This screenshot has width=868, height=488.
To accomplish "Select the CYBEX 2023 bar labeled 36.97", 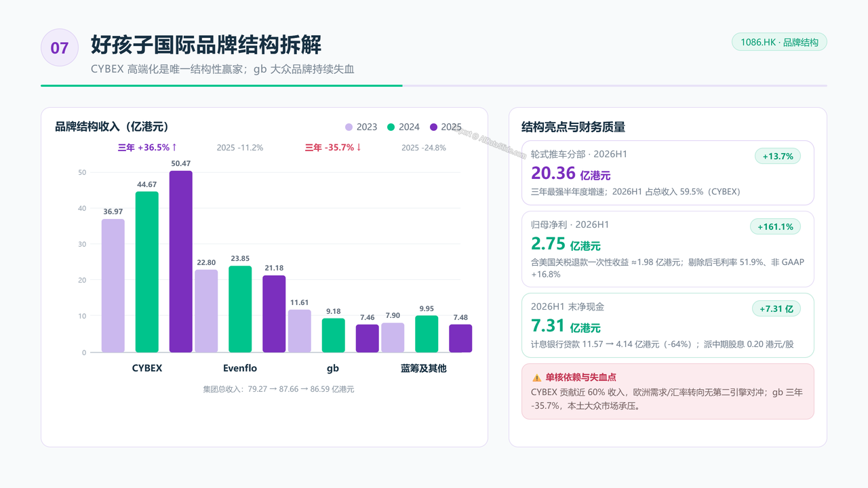I will (113, 286).
